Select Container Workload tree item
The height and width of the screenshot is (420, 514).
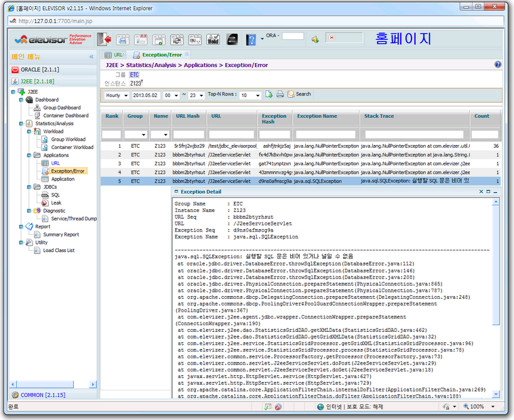pyautogui.click(x=72, y=147)
